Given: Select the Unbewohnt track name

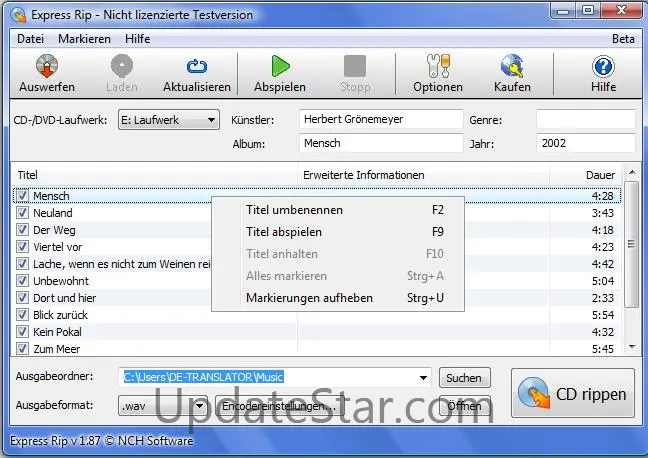Looking at the screenshot, I should [x=61, y=281].
